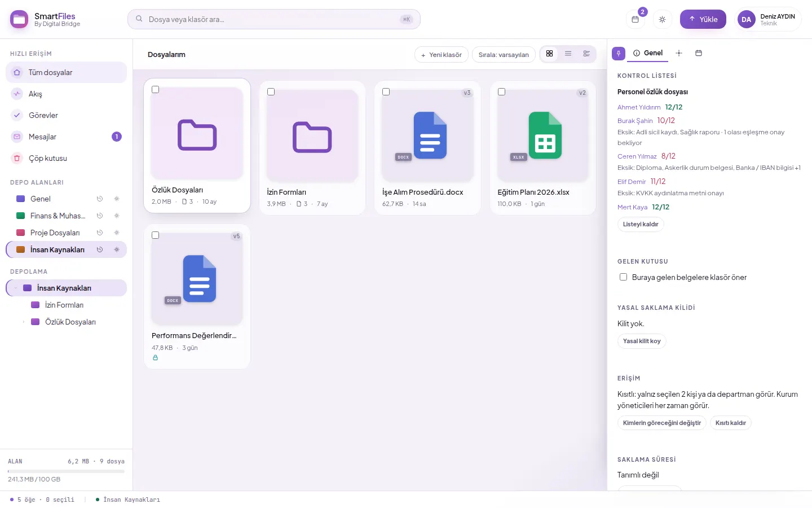Open the 'Sırala: varsayılan' sort dropdown
The width and height of the screenshot is (812, 508).
tap(504, 55)
